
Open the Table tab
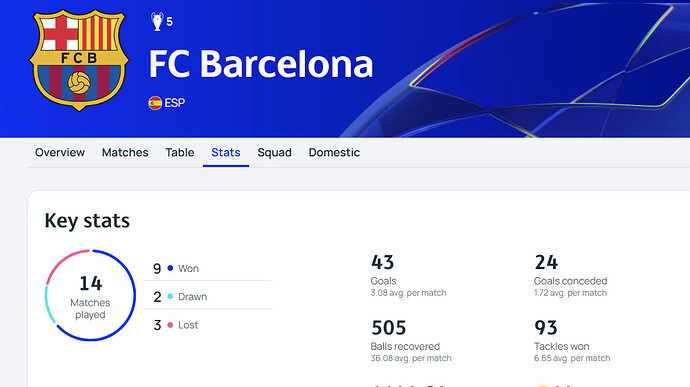click(180, 152)
